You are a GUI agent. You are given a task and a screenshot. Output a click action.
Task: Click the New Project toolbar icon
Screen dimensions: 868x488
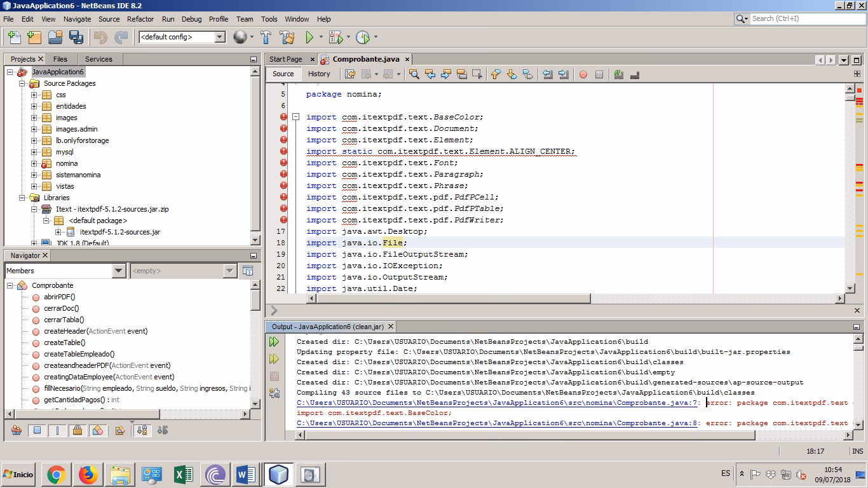point(34,37)
